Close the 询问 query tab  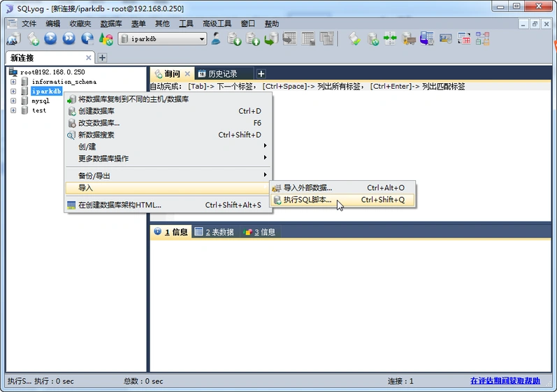coord(187,74)
